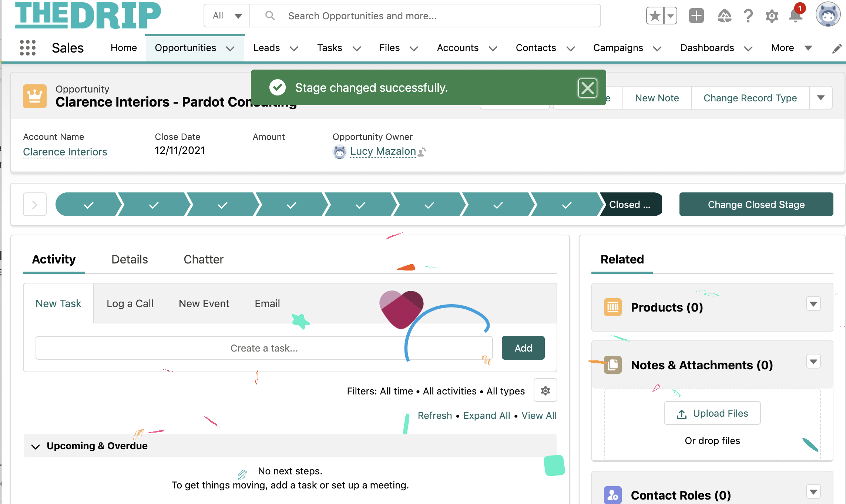Select the New Event tab
This screenshot has width=846, height=504.
pyautogui.click(x=204, y=303)
